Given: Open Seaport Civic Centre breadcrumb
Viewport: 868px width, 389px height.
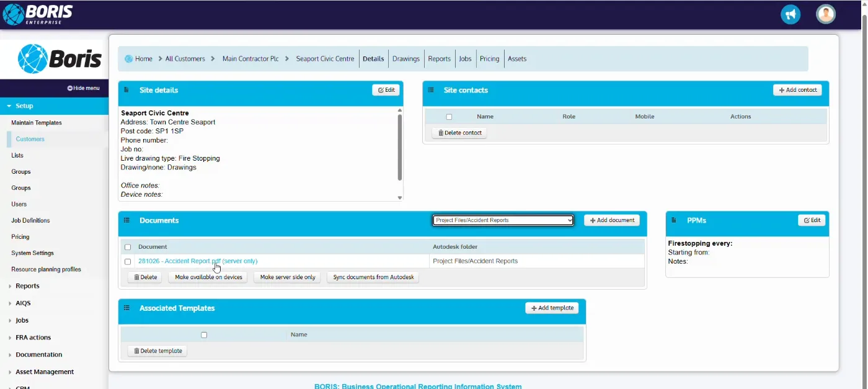Looking at the screenshot, I should 325,59.
